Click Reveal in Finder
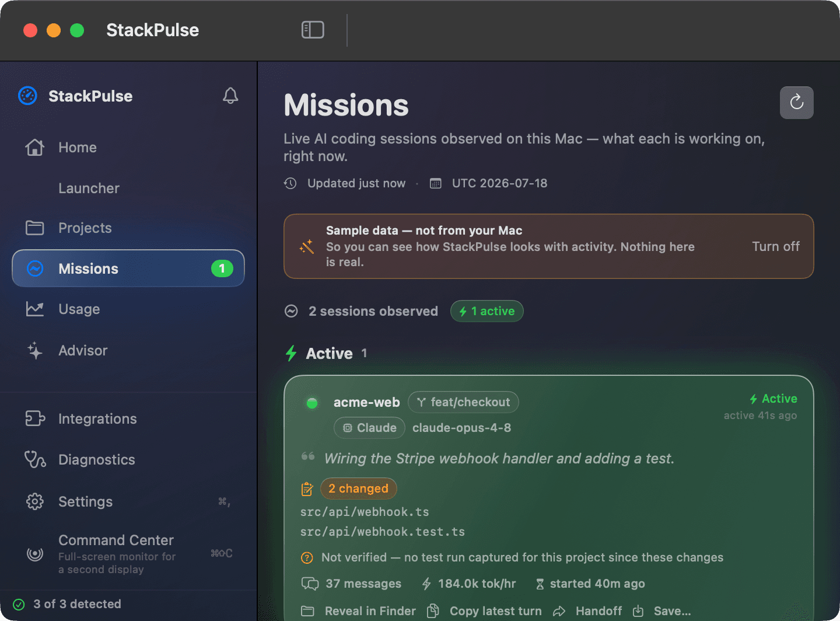The image size is (840, 621). [x=370, y=611]
